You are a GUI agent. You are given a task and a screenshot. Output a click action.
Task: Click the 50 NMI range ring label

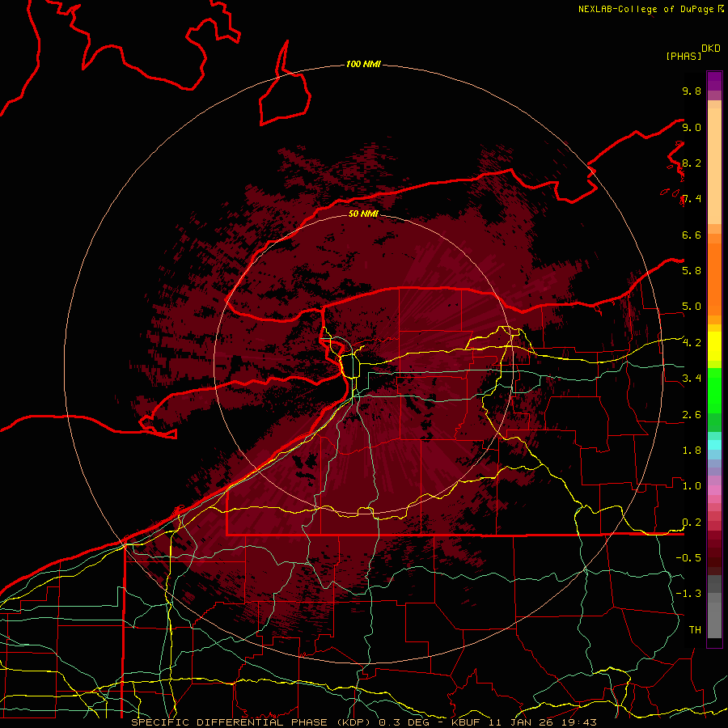363,214
